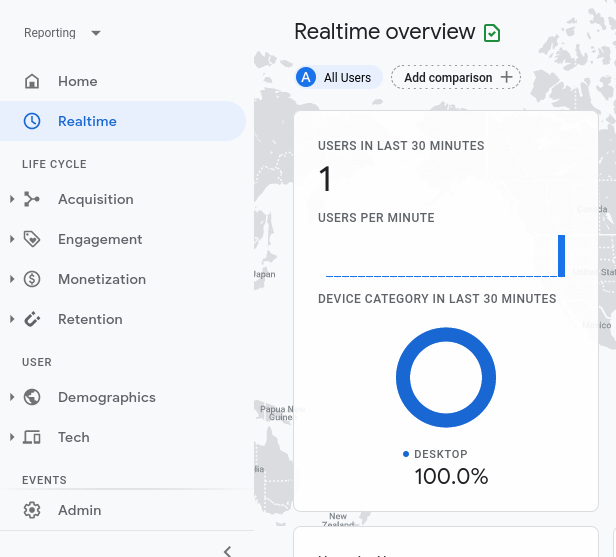
Task: Click the Acquisition branching icon
Action: point(32,199)
